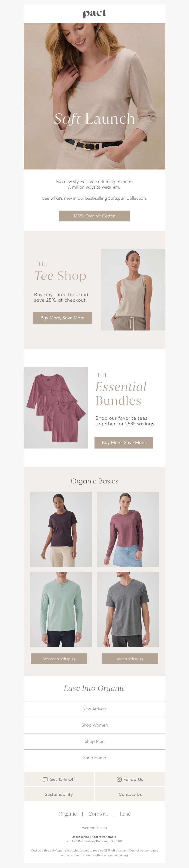Open the Soft Launch hero image

click(x=94, y=96)
